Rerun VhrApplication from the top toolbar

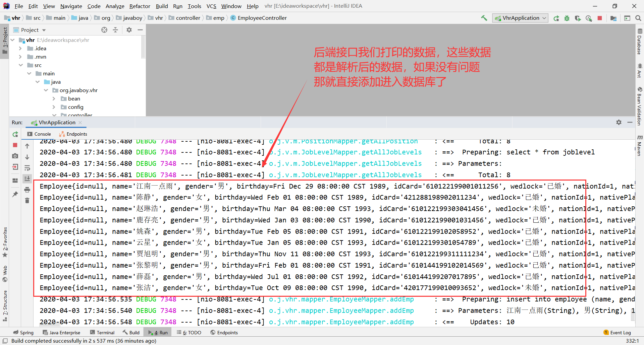click(x=556, y=18)
